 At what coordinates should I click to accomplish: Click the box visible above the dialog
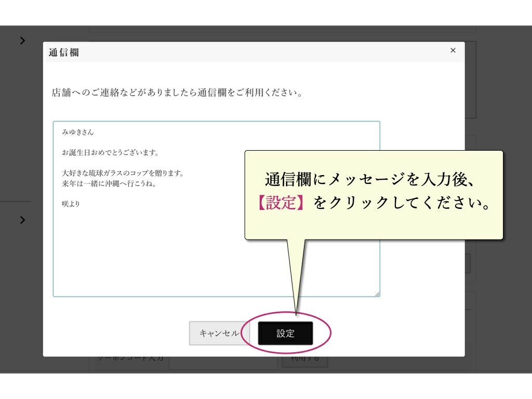(283, 29)
